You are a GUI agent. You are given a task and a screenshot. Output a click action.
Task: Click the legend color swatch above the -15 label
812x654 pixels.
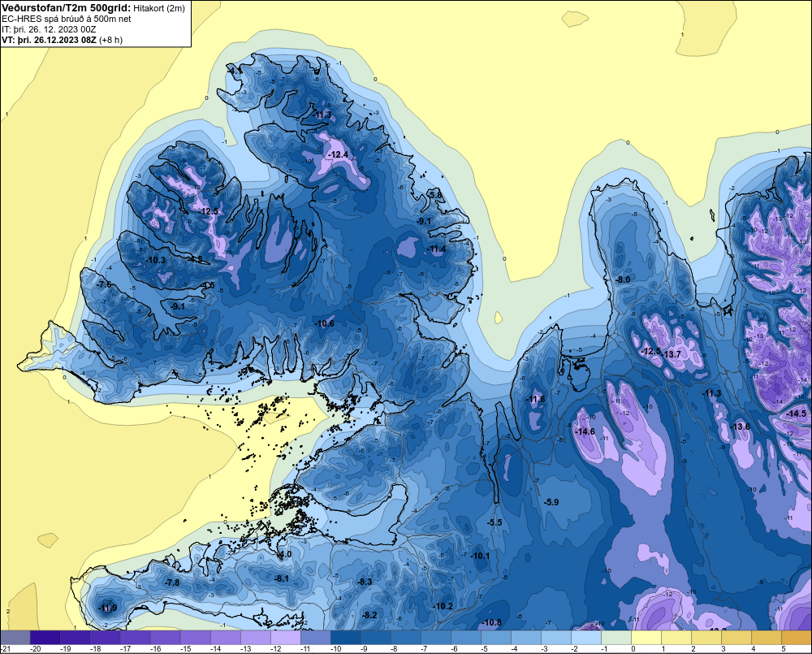coord(195,638)
